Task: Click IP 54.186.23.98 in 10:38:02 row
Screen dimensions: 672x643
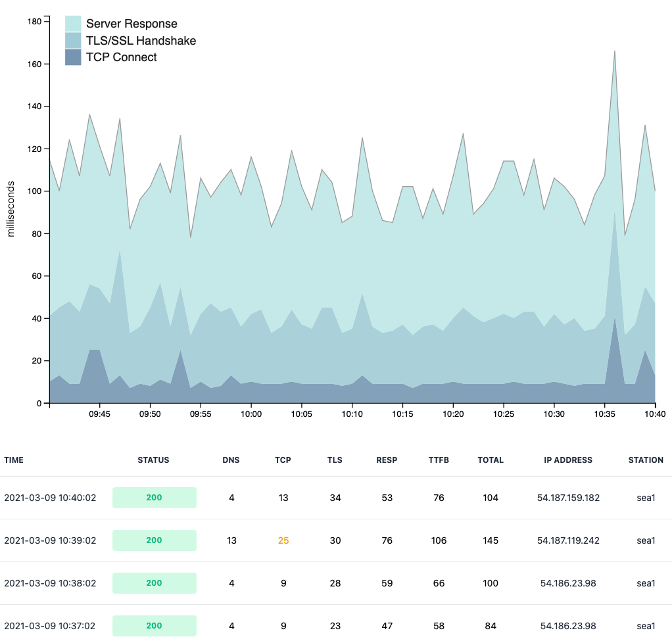Action: point(568,583)
